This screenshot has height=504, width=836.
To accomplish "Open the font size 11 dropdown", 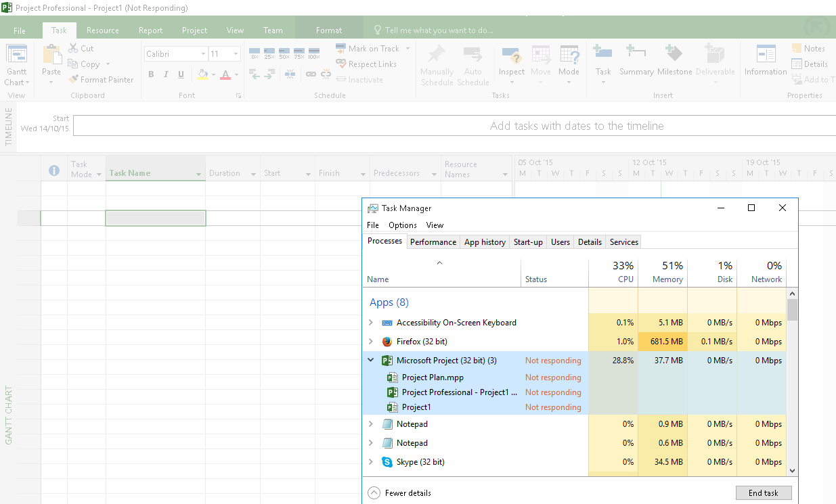I will pyautogui.click(x=236, y=53).
